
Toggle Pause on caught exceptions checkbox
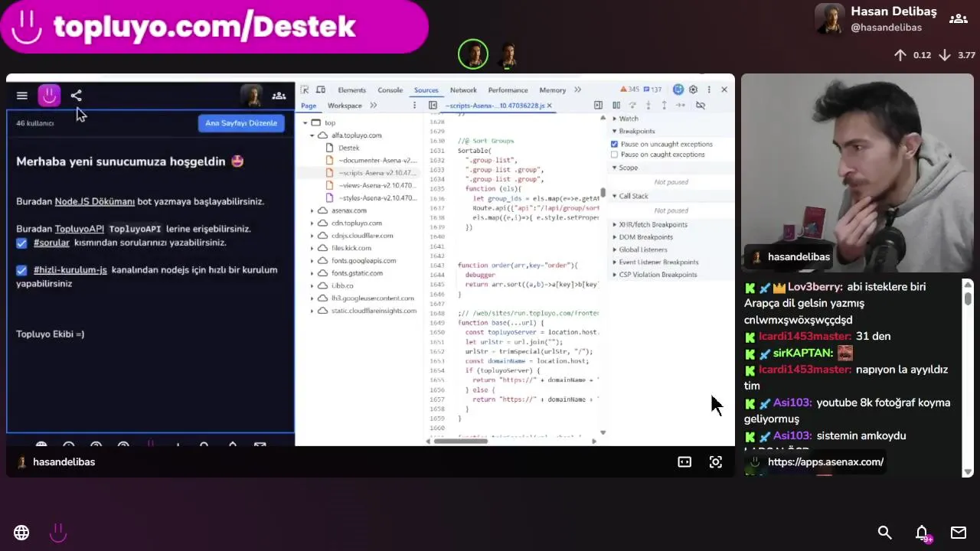[x=614, y=155]
